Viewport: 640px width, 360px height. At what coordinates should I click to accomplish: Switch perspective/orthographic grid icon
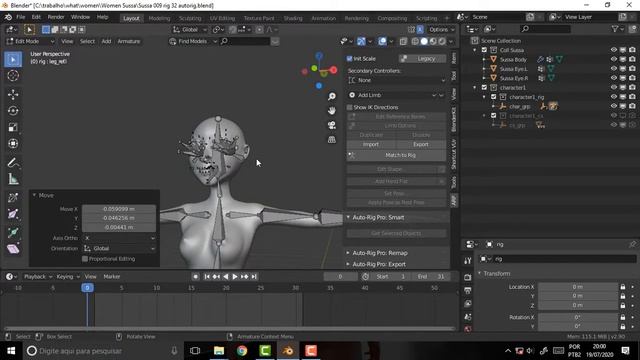click(x=332, y=140)
